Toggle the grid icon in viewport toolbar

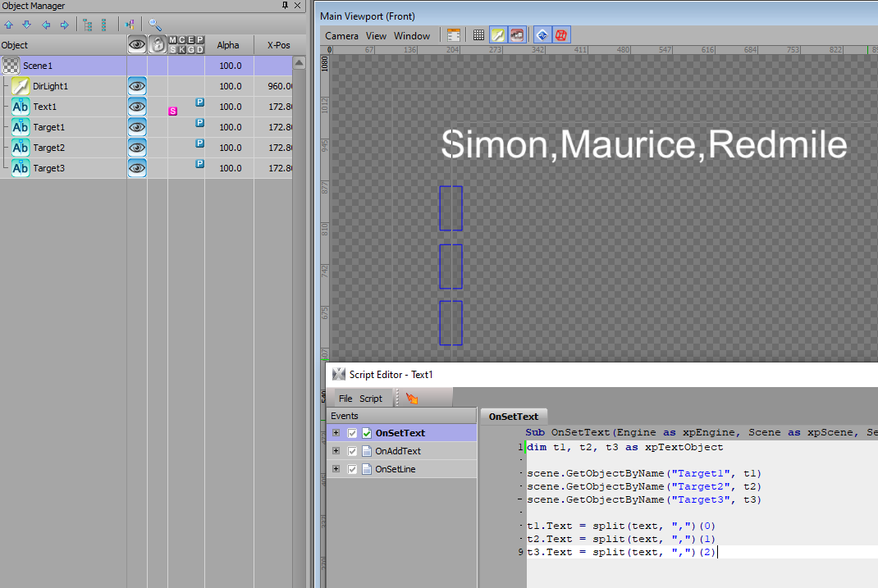pos(478,35)
